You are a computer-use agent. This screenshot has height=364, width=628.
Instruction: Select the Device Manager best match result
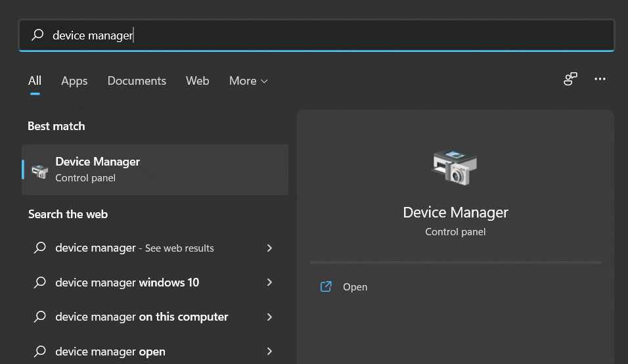(155, 170)
